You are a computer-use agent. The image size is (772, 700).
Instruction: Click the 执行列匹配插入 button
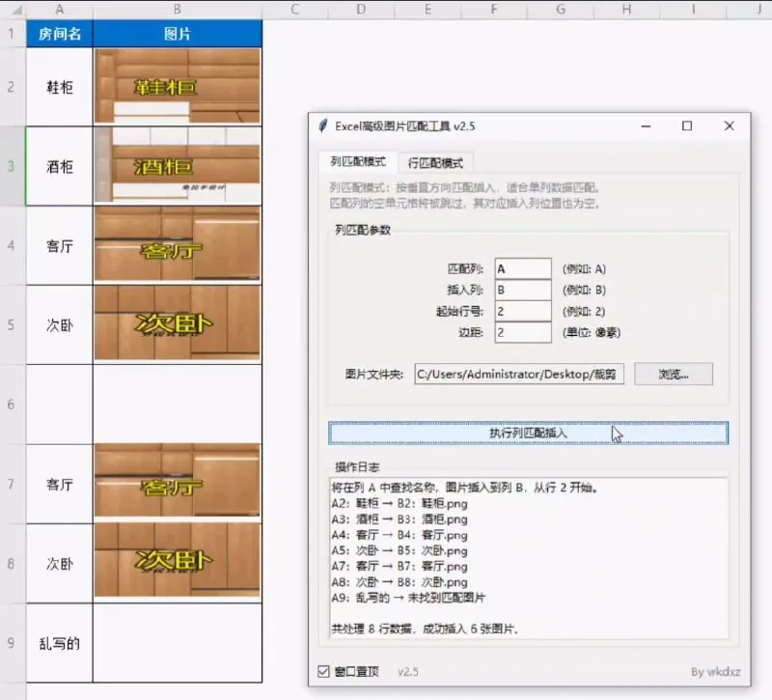point(528,434)
